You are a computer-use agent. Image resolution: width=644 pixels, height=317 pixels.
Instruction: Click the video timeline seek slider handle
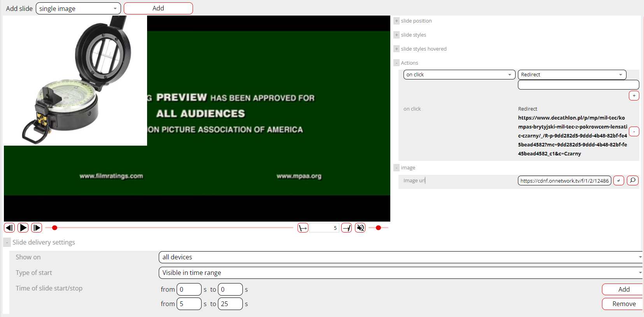[x=55, y=228]
